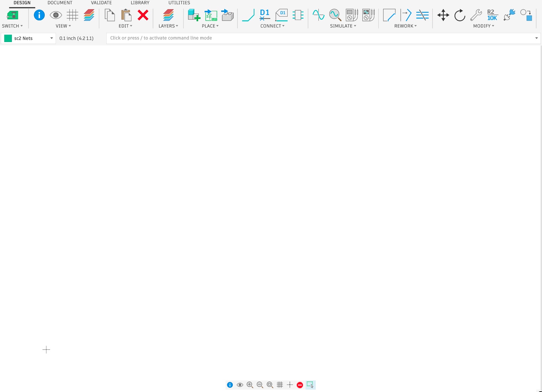Screen dimensions: 542x392
Task: Click the plug Replace part icon
Action: [x=509, y=15]
